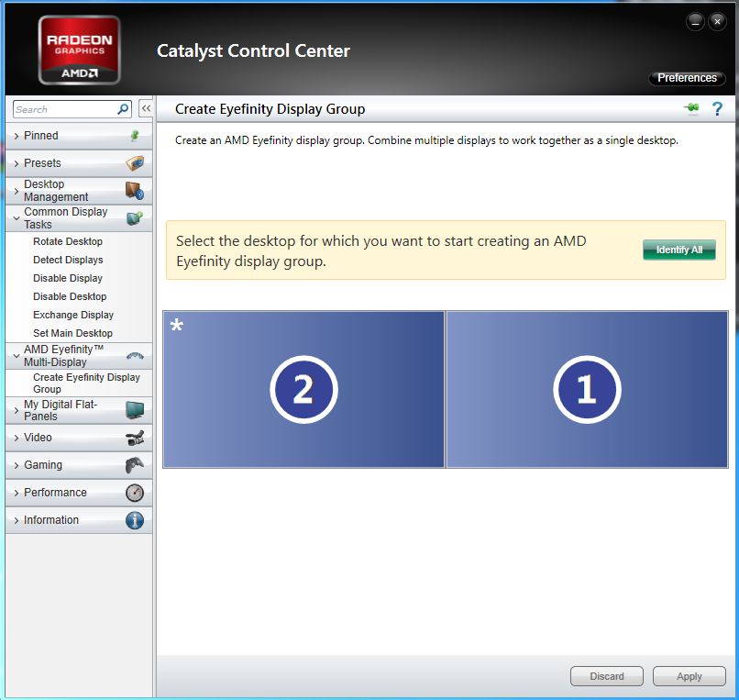Open Disable Display page
This screenshot has height=700, width=739.
tap(68, 278)
